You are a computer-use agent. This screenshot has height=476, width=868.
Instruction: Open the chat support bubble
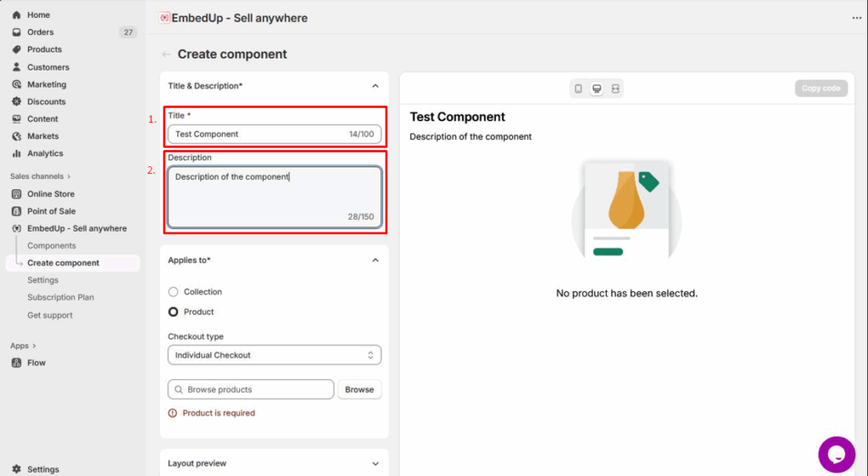836,455
